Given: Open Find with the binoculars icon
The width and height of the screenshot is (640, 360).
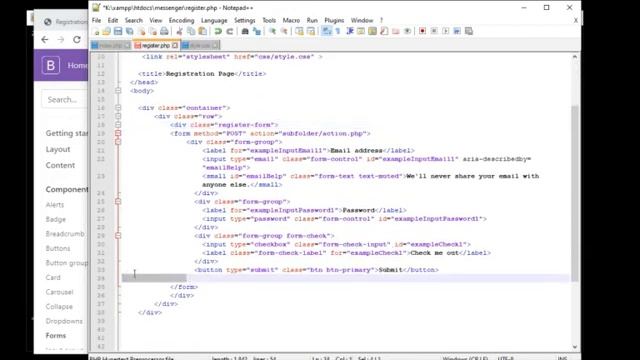Looking at the screenshot, I should tap(245, 31).
